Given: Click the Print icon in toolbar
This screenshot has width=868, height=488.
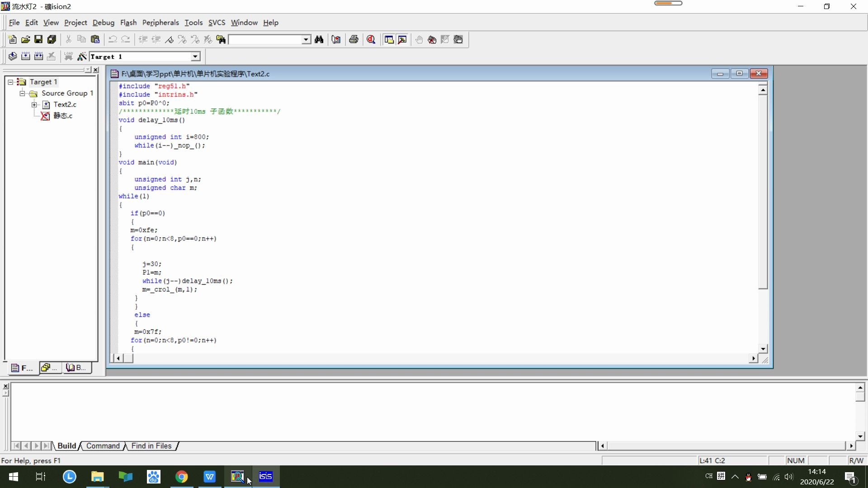Looking at the screenshot, I should [354, 40].
